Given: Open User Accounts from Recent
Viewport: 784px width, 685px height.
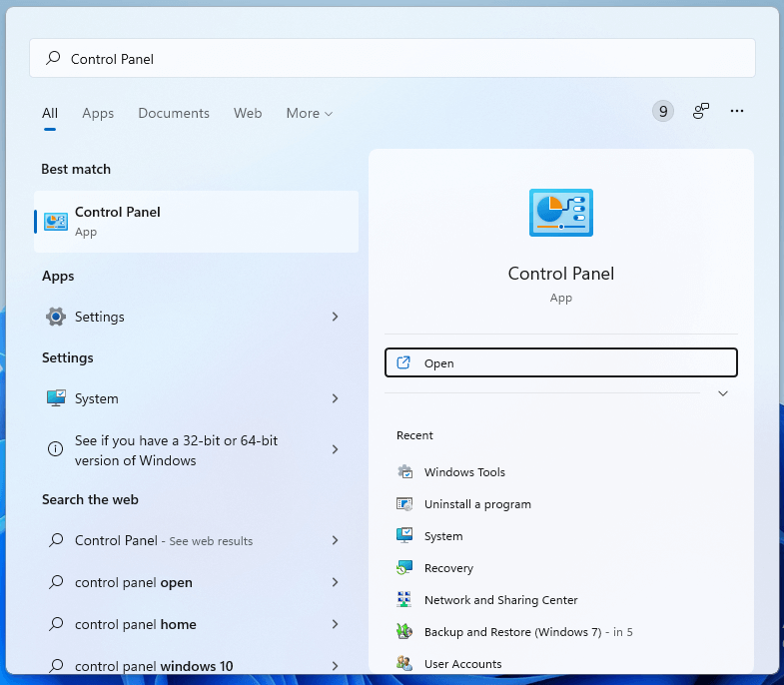Looking at the screenshot, I should (x=463, y=663).
